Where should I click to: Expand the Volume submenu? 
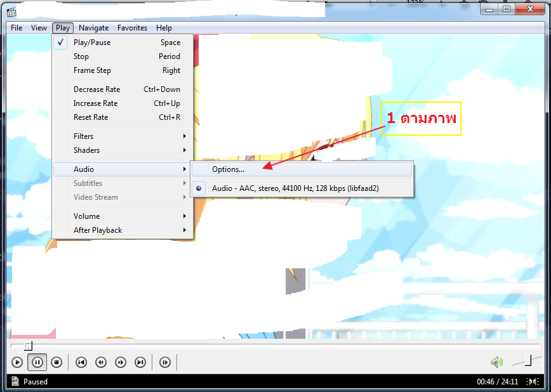click(123, 216)
